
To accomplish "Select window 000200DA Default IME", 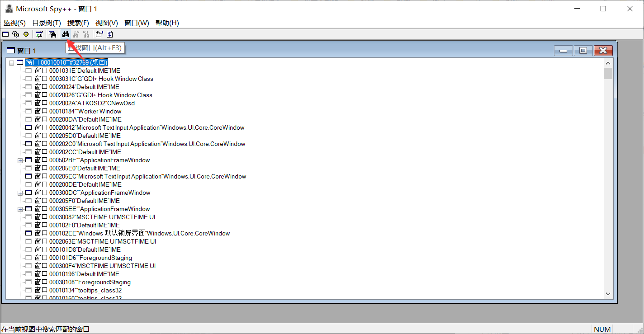I will 78,119.
